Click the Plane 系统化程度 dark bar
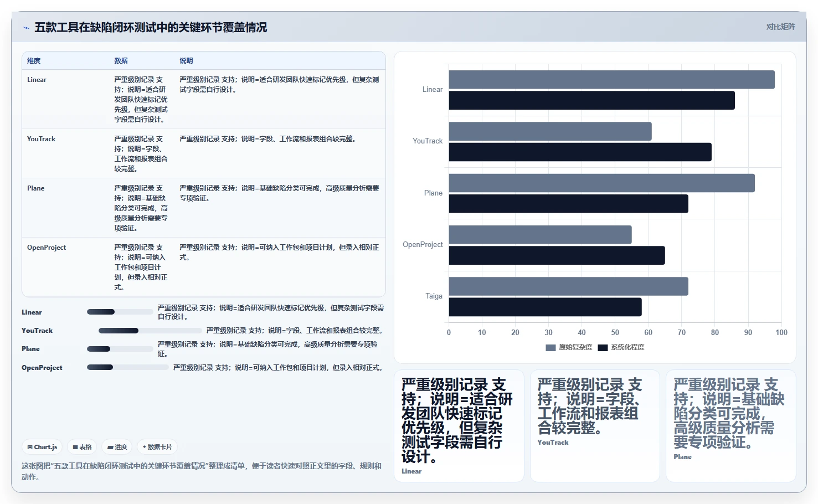 (x=568, y=204)
